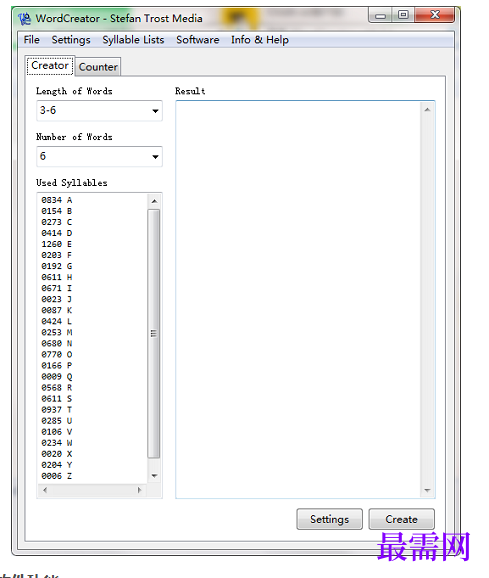
Task: Click the WordCreator app icon in title bar
Action: point(25,18)
